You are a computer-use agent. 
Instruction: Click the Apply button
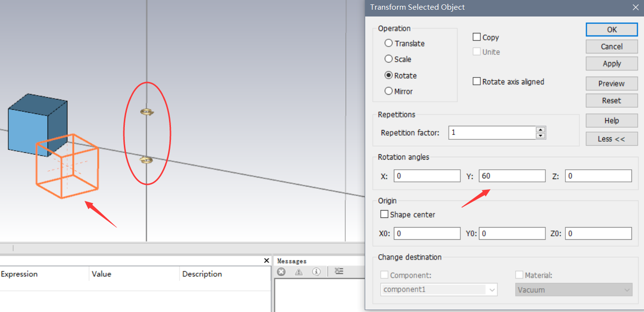point(611,64)
